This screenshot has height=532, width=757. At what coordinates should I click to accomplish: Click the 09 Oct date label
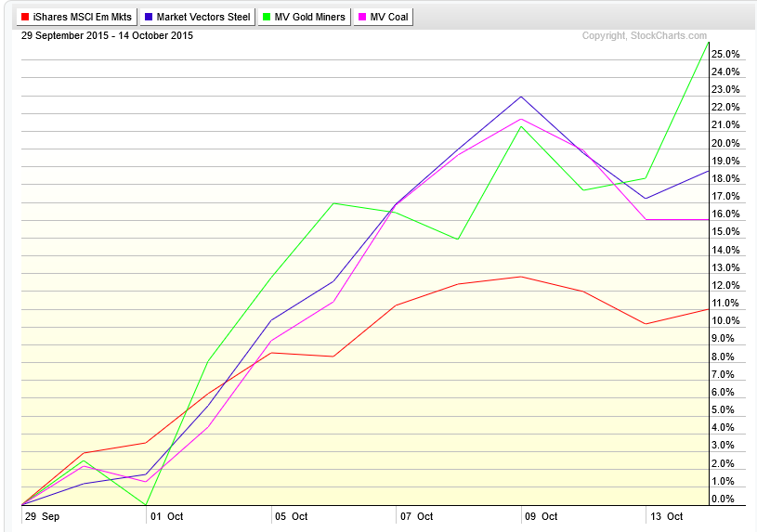click(542, 516)
